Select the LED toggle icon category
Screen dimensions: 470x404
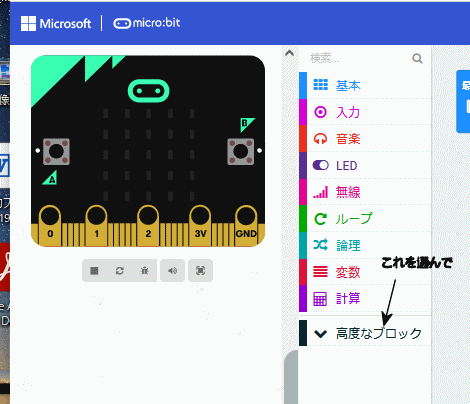365,165
